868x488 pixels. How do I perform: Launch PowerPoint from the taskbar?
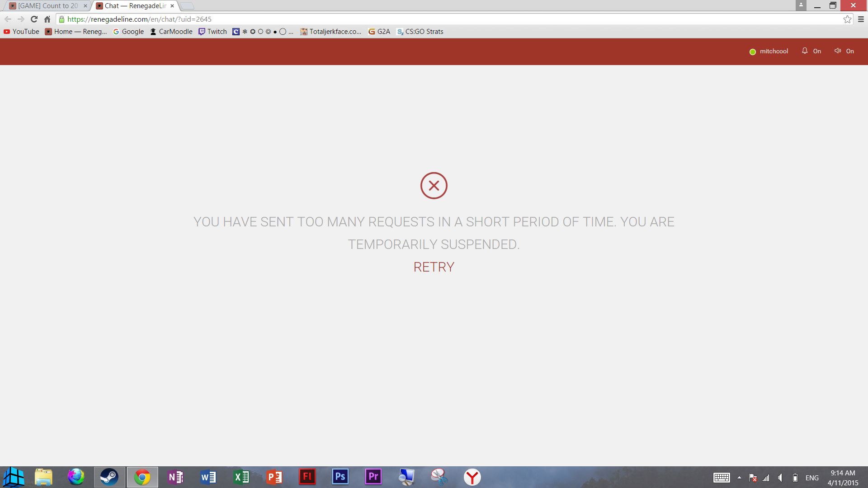point(274,477)
